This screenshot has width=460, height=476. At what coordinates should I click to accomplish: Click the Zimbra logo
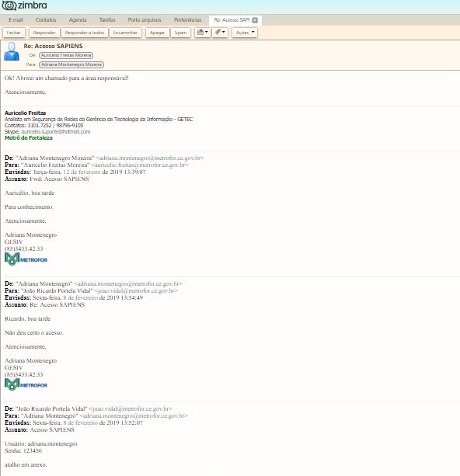pyautogui.click(x=25, y=5)
